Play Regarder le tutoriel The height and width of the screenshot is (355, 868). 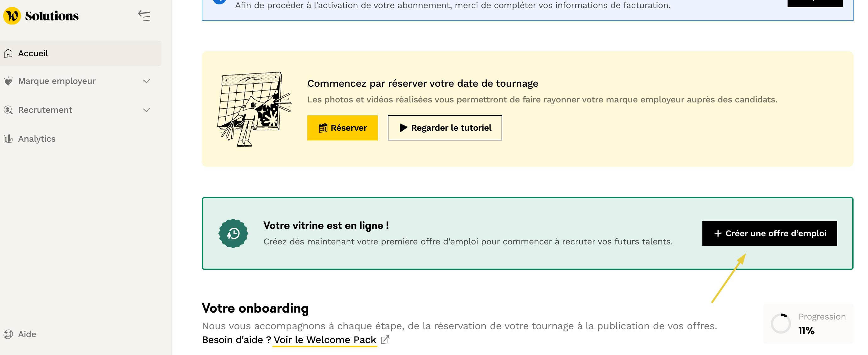(x=444, y=128)
